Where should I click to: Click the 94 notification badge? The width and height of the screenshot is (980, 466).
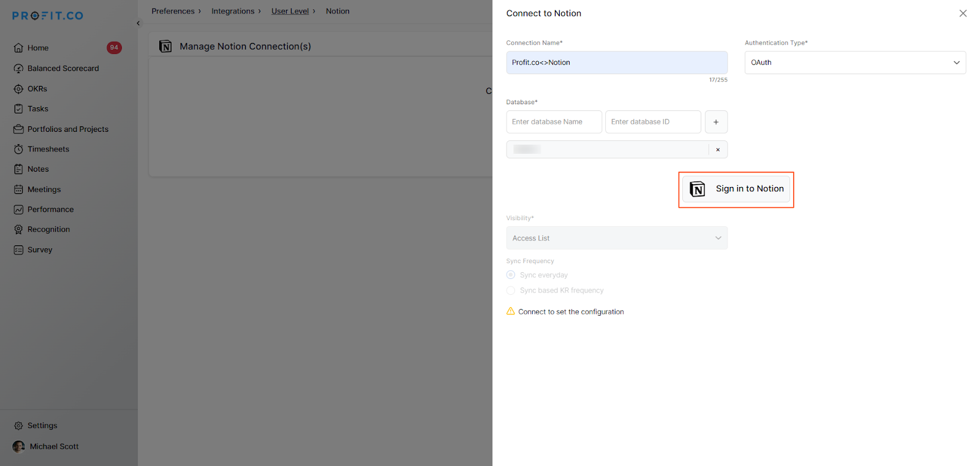pyautogui.click(x=114, y=48)
